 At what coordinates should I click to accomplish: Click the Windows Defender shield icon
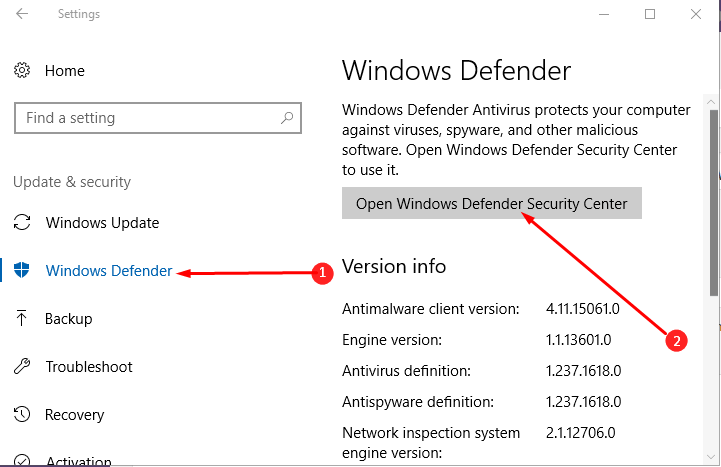[x=22, y=270]
